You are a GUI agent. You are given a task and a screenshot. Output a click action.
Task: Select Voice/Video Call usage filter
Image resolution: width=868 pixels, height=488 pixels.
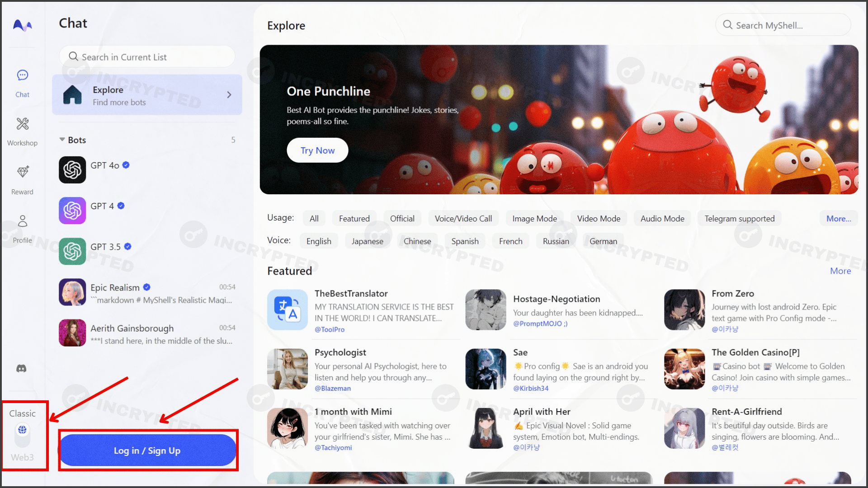463,218
